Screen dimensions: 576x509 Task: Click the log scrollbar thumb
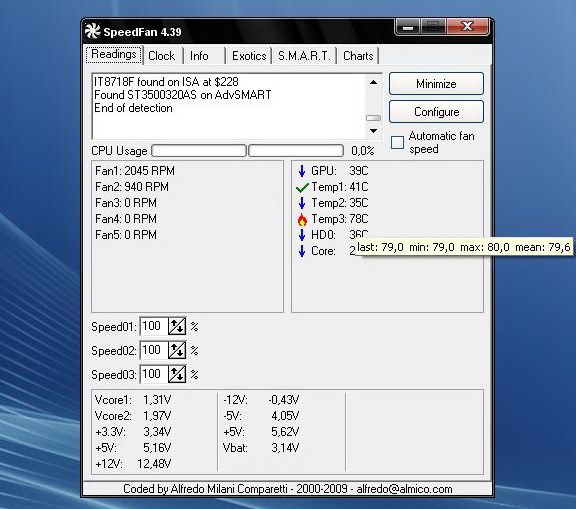pos(373,118)
